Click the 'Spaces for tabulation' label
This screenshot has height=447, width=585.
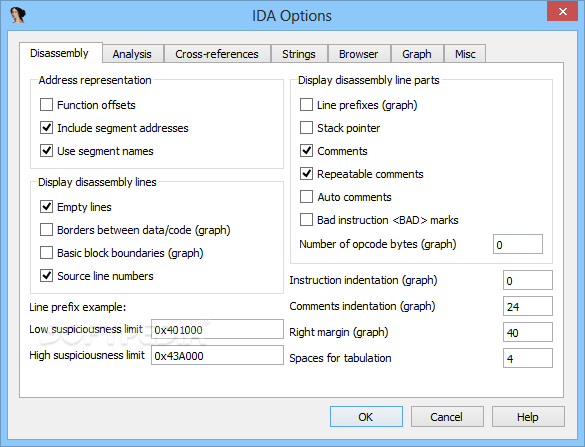(340, 358)
